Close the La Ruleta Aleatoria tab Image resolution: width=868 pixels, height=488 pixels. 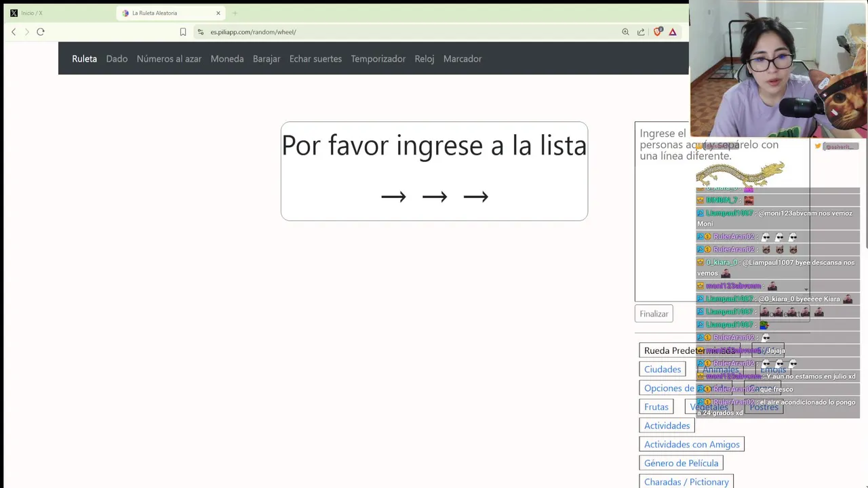tap(218, 13)
